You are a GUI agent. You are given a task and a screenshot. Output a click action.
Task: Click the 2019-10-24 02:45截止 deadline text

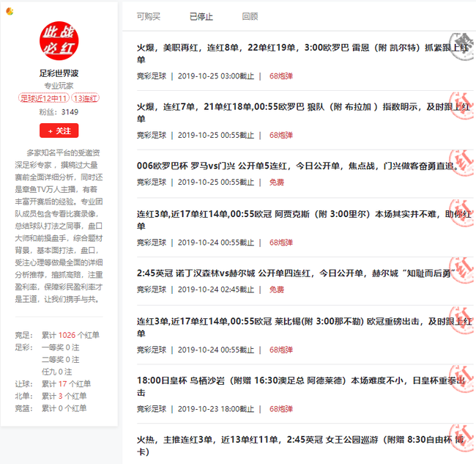click(x=216, y=290)
